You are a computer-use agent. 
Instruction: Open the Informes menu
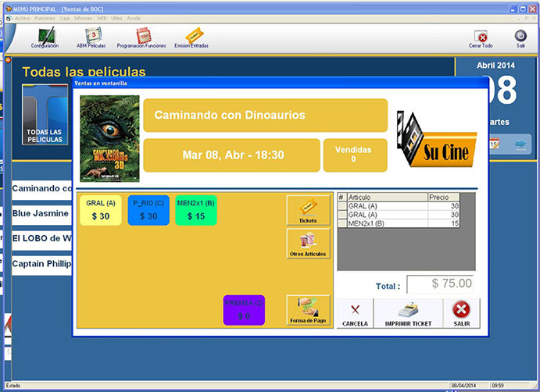(83, 17)
